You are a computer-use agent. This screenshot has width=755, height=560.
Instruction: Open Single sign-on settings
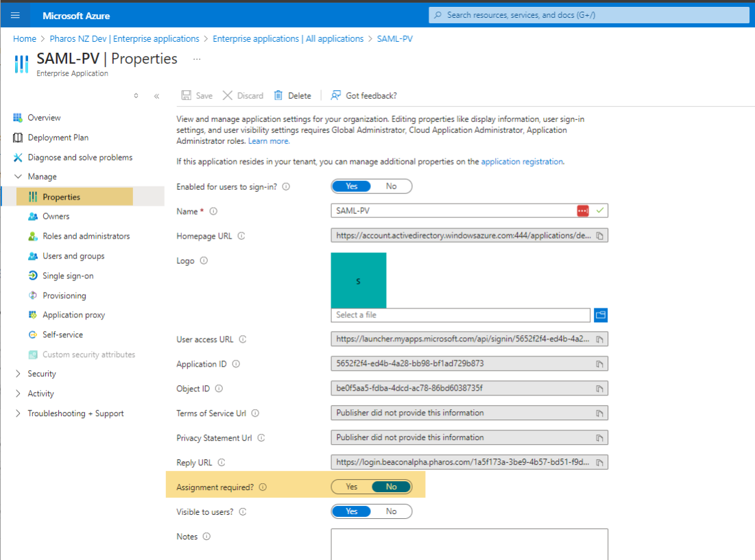68,276
